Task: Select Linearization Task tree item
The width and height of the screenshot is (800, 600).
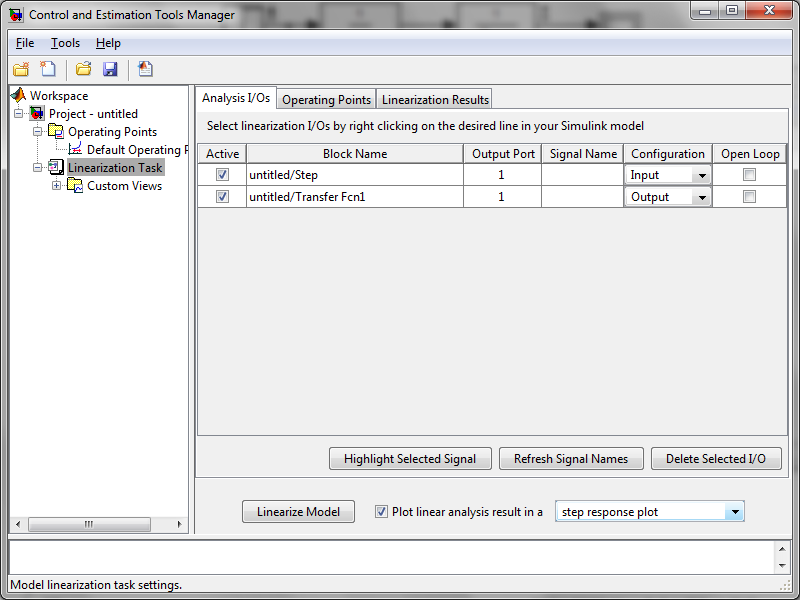Action: [115, 167]
